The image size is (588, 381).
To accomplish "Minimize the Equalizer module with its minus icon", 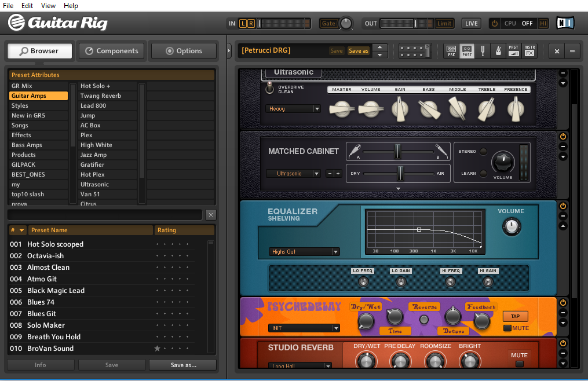I will coord(563,216).
